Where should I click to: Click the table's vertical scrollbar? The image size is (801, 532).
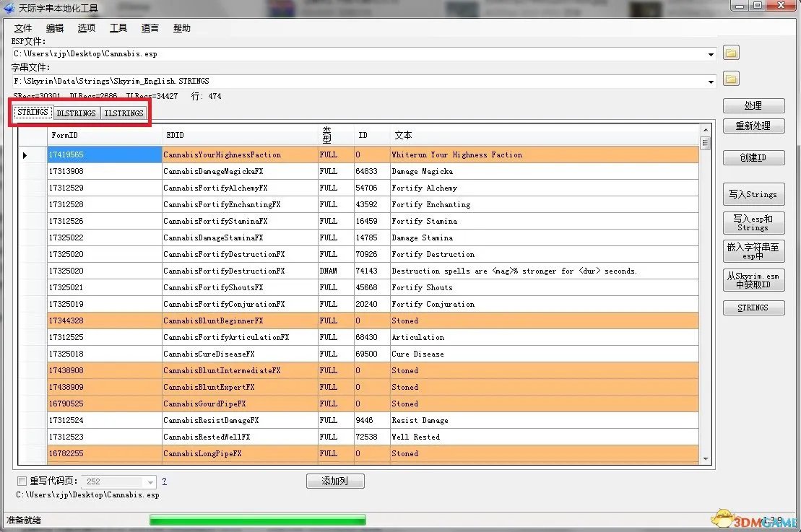point(705,289)
